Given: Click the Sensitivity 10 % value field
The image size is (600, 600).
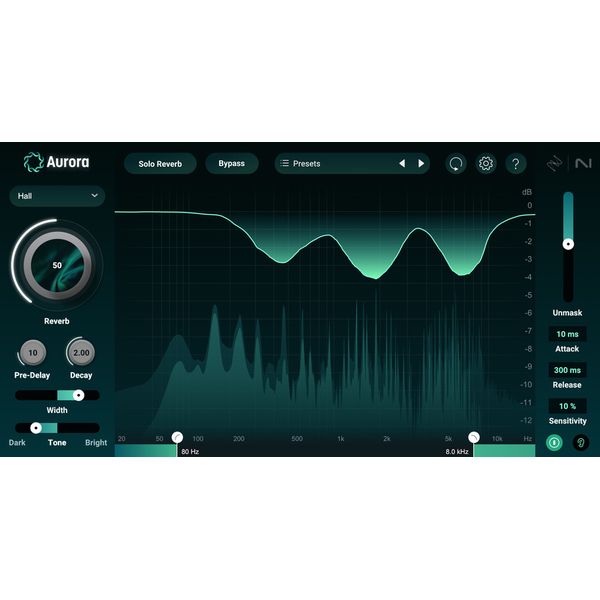Looking at the screenshot, I should tap(567, 406).
